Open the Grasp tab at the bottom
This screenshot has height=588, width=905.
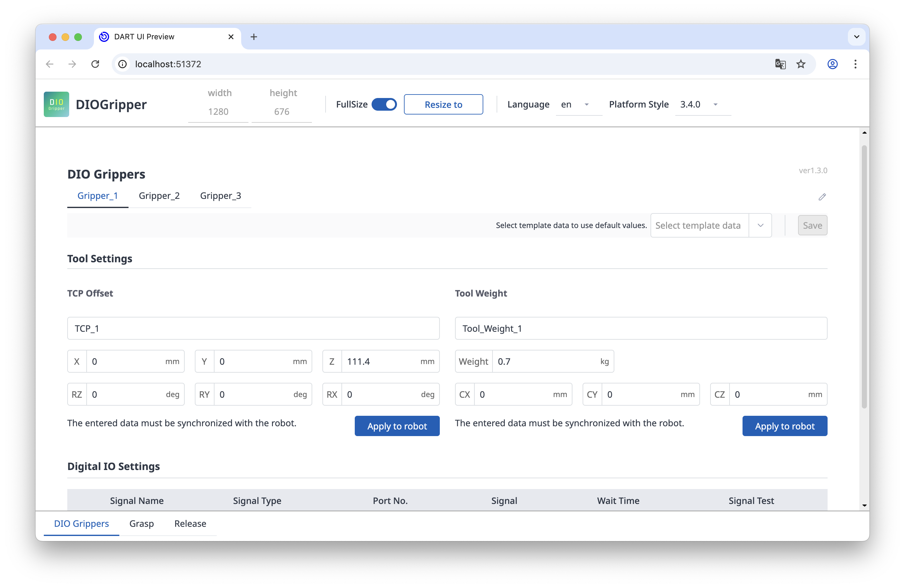pyautogui.click(x=142, y=523)
